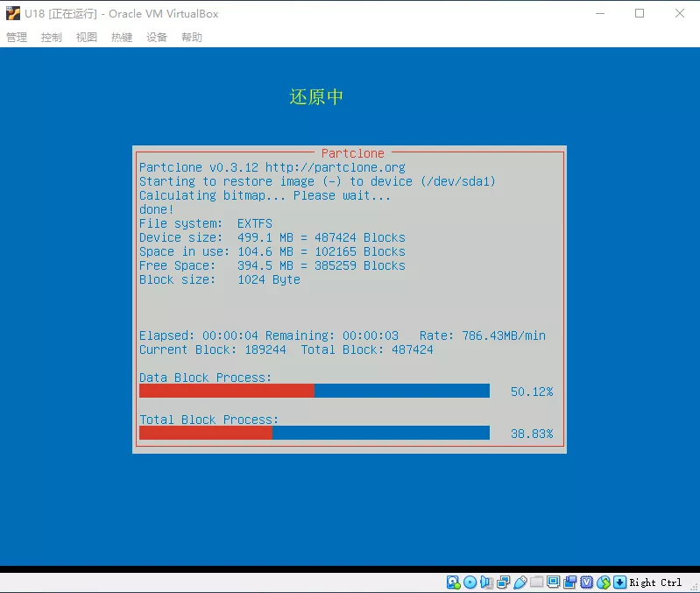Click the 487424 Blocks device size value

coord(360,238)
